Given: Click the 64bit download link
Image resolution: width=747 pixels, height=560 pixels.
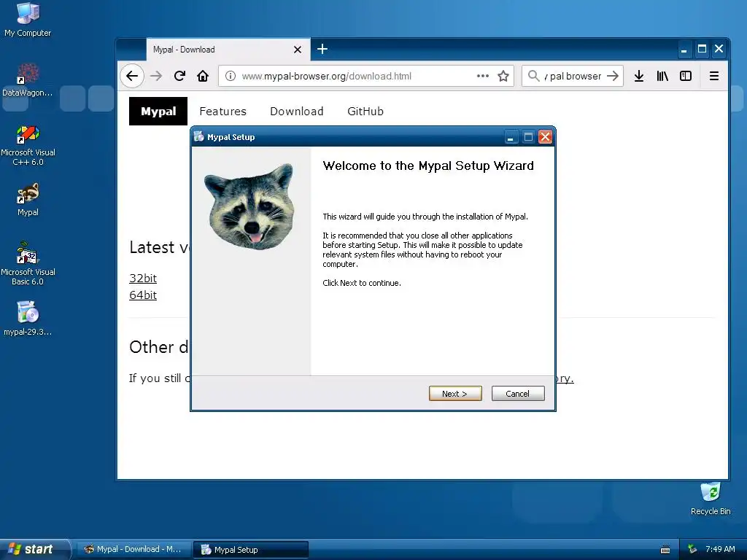Looking at the screenshot, I should (x=143, y=295).
